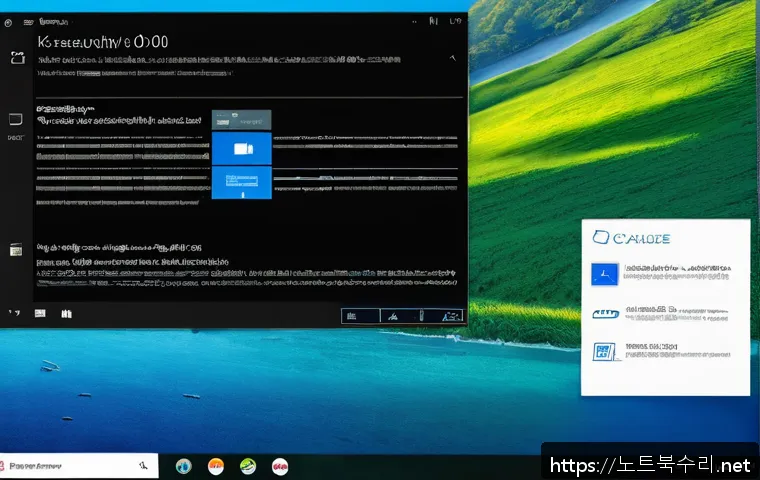Click the mountain-shaped icon in the bottom-right button group
The image size is (760, 480).
(393, 317)
